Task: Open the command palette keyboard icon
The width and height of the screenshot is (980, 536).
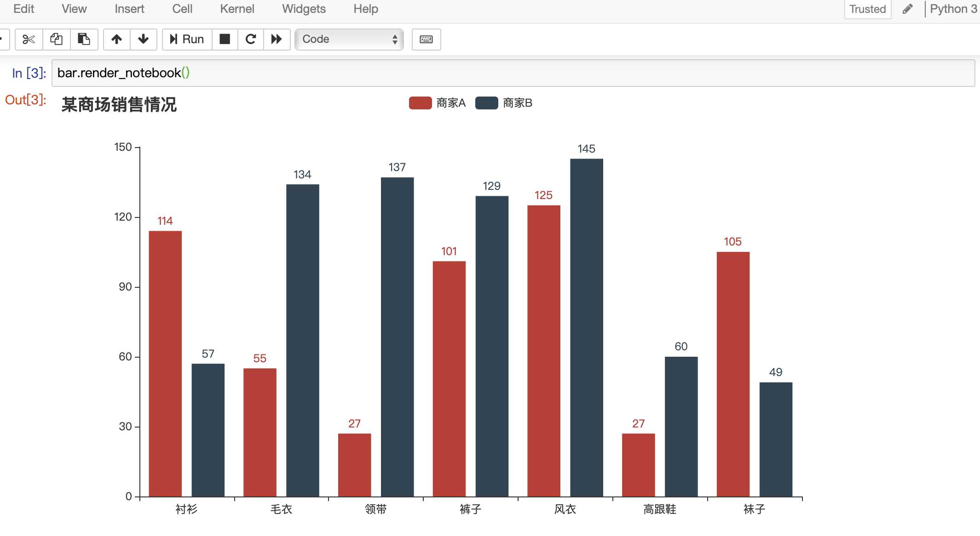Action: coord(426,39)
